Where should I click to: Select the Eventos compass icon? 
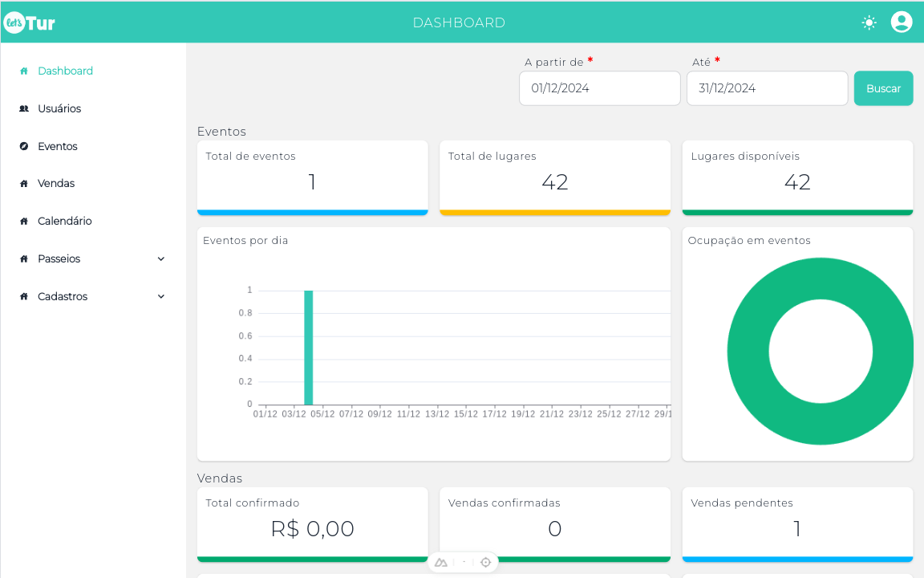22,146
